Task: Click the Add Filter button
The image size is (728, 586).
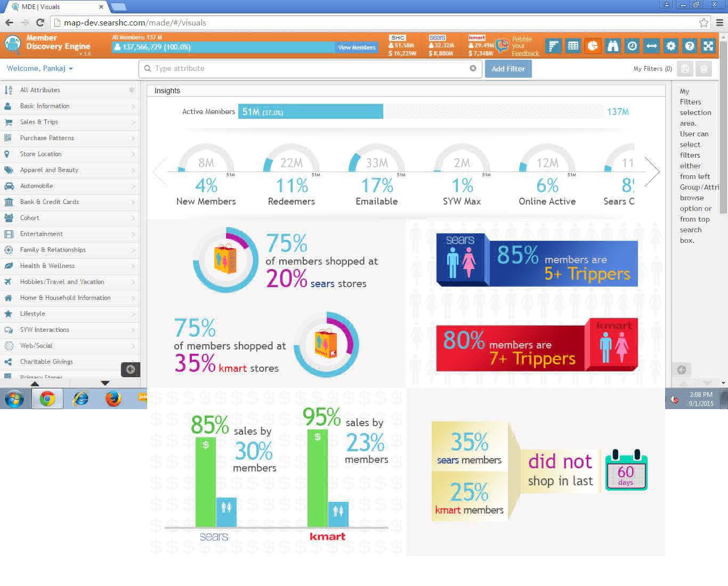Action: click(508, 69)
